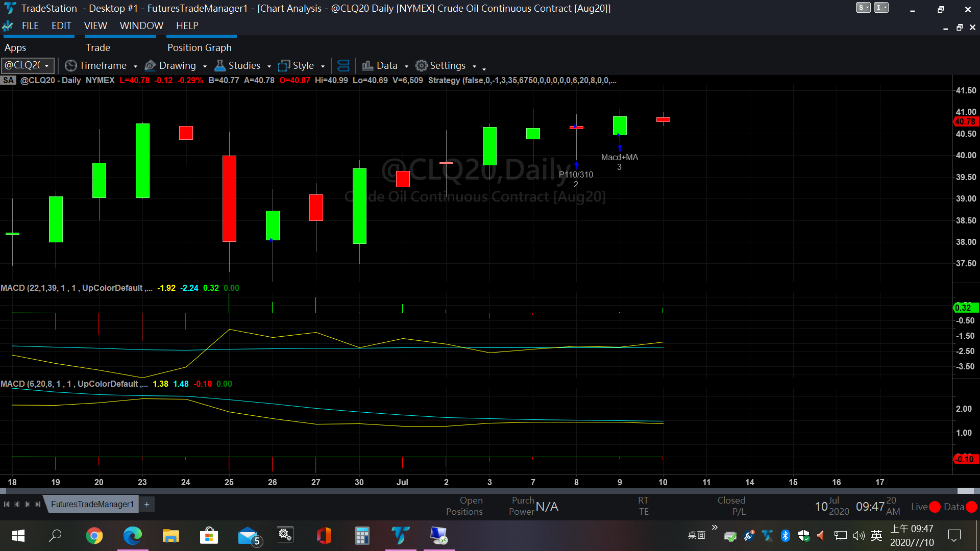
Task: Click the taskbar search magnifier
Action: pyautogui.click(x=55, y=536)
